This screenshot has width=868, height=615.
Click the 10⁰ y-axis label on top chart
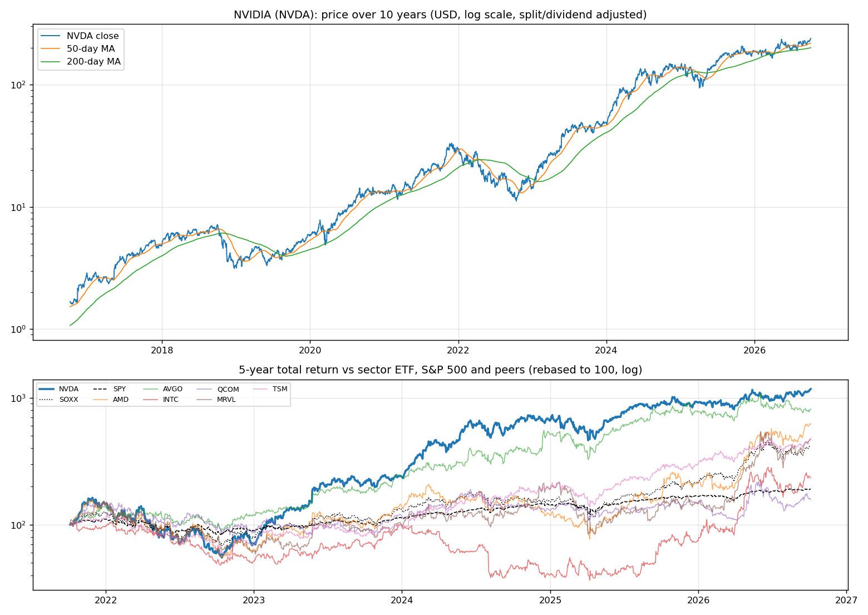(x=19, y=328)
